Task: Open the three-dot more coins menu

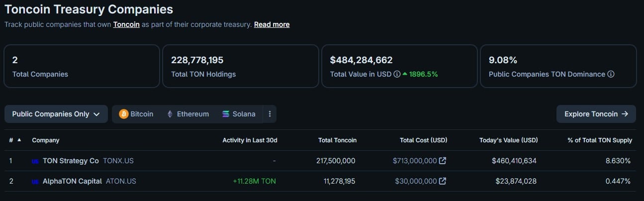Action: 270,114
